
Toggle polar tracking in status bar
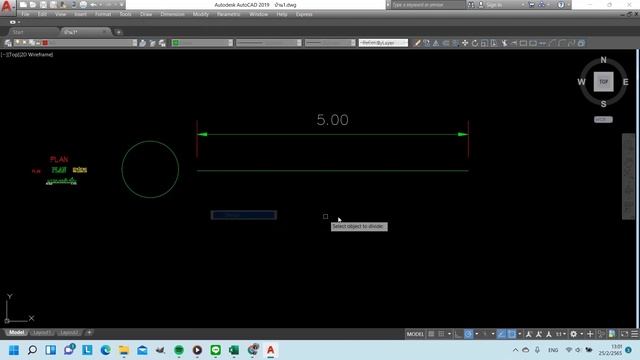pos(469,334)
